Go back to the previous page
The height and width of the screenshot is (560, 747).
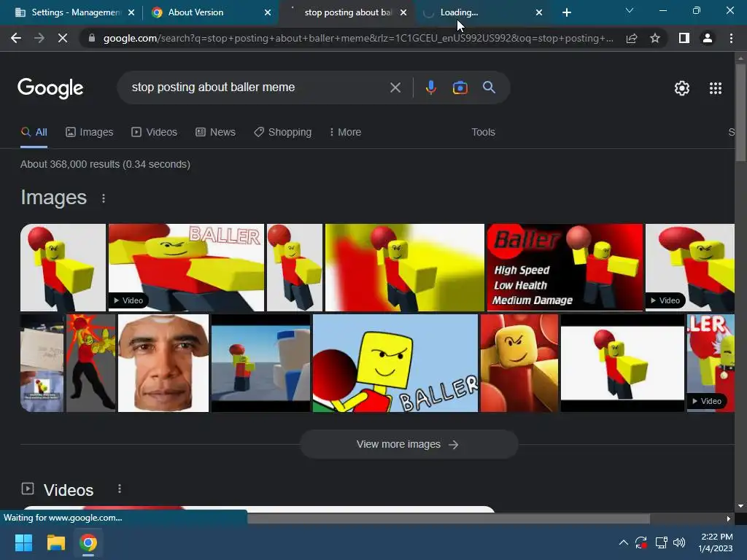[16, 38]
